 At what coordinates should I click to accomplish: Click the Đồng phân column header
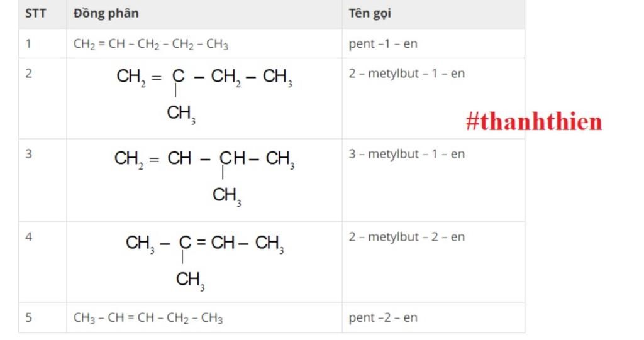click(x=106, y=13)
